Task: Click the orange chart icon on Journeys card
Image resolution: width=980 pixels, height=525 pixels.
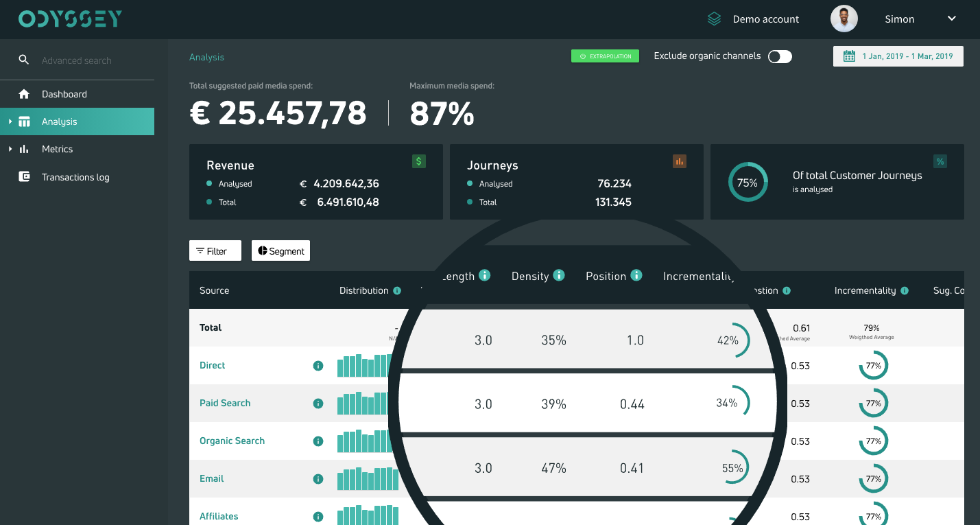Action: click(x=680, y=161)
